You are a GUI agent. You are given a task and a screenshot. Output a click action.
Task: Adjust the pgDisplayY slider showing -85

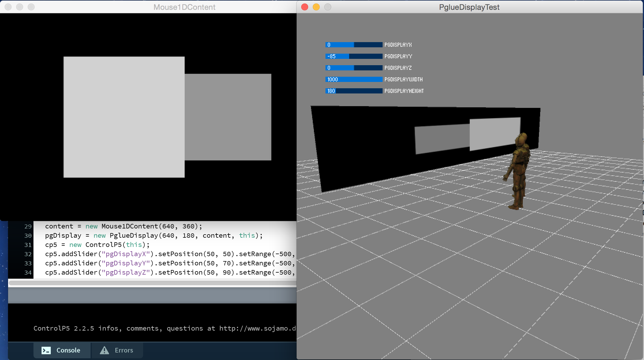pos(354,56)
